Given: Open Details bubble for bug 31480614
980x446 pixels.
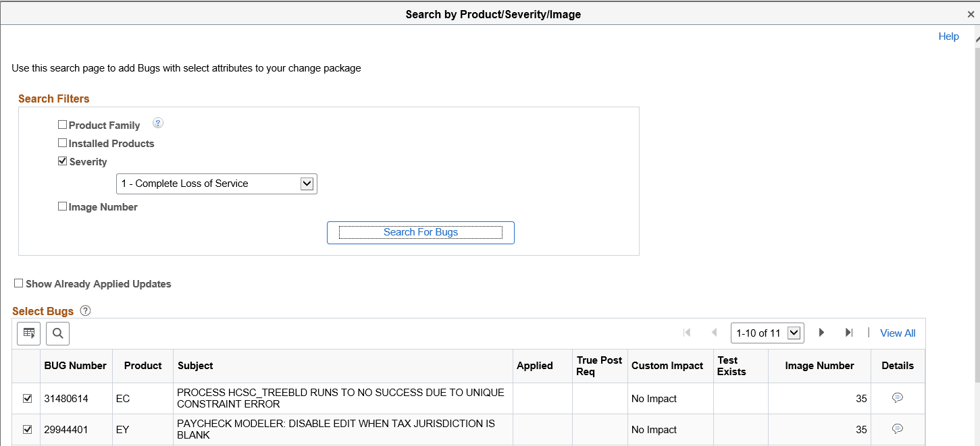Looking at the screenshot, I should point(898,398).
